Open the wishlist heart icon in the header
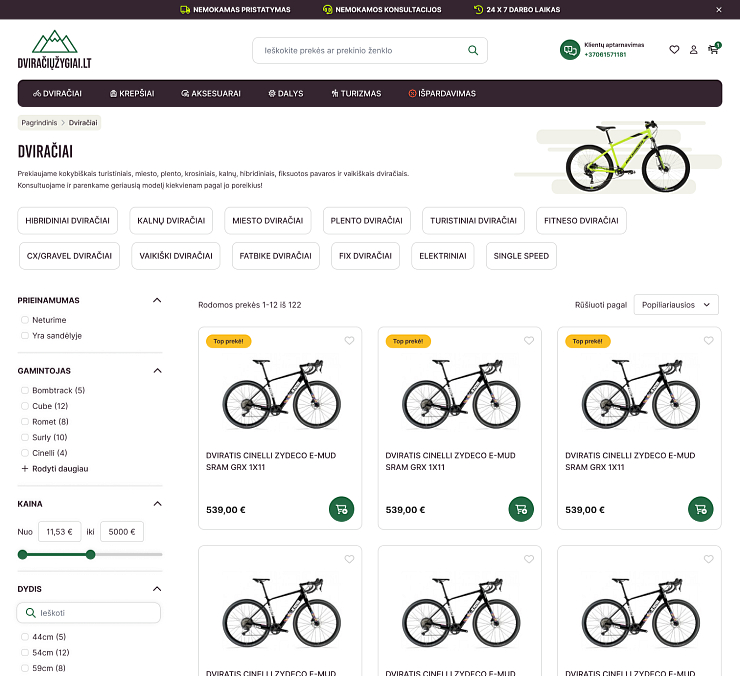Image resolution: width=740 pixels, height=676 pixels. click(674, 50)
